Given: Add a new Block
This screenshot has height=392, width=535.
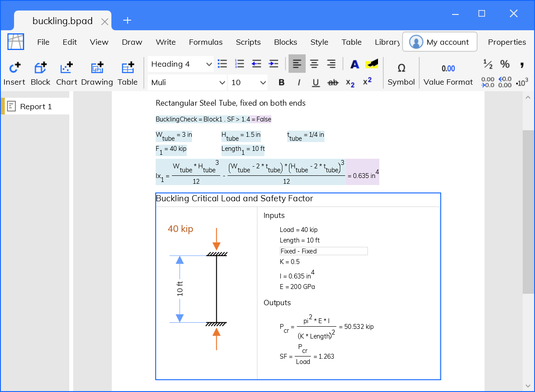Looking at the screenshot, I should pos(40,73).
